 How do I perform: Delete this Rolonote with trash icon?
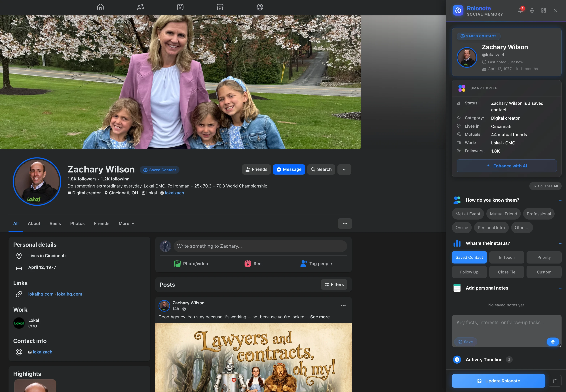tap(555, 381)
